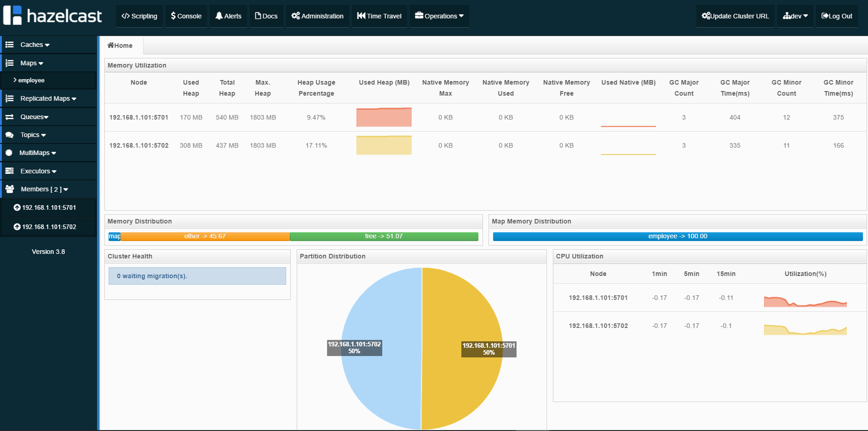Open member 192.168.1.101:5701 in sidebar
Image resolution: width=868 pixels, height=431 pixels.
pyautogui.click(x=49, y=207)
